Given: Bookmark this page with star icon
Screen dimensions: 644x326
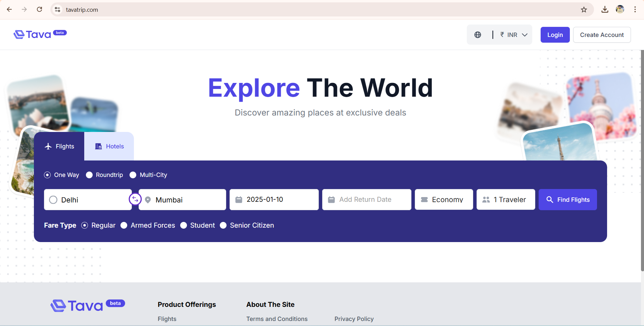Looking at the screenshot, I should (584, 10).
